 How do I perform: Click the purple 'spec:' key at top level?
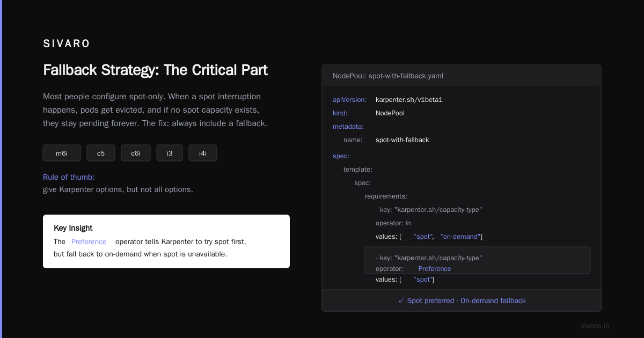[x=341, y=156]
